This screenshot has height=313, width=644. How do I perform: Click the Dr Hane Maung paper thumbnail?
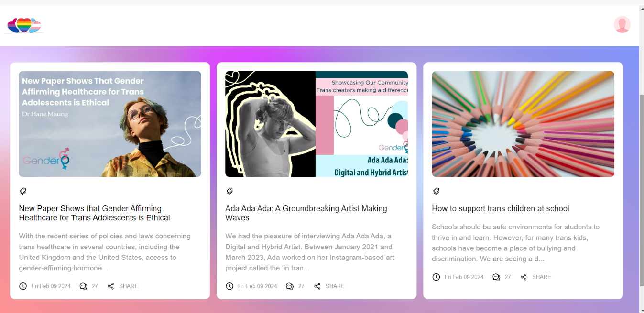(x=110, y=124)
